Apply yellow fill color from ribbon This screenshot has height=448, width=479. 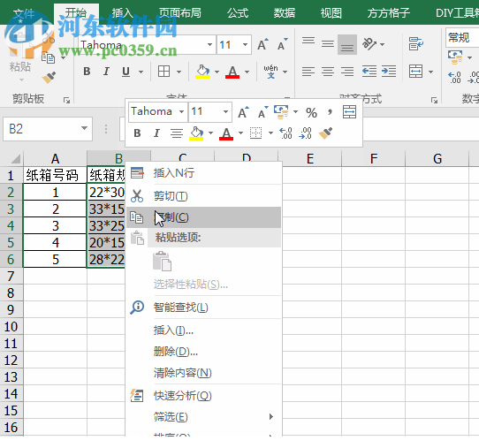pos(202,72)
